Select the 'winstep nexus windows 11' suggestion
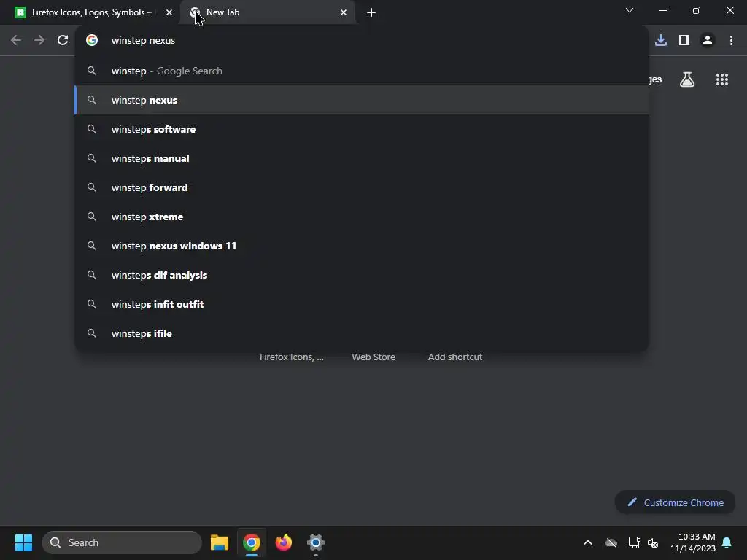Screen dimensions: 747x560 click(x=362, y=246)
